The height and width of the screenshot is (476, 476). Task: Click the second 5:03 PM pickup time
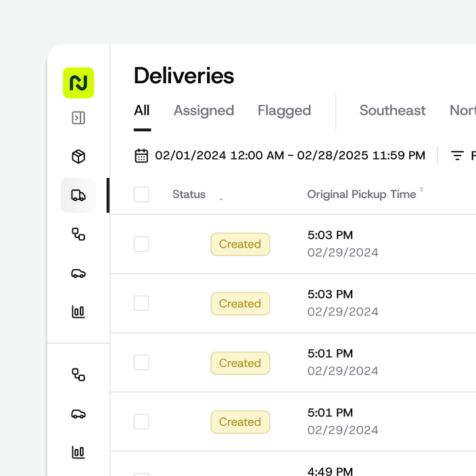coord(330,295)
